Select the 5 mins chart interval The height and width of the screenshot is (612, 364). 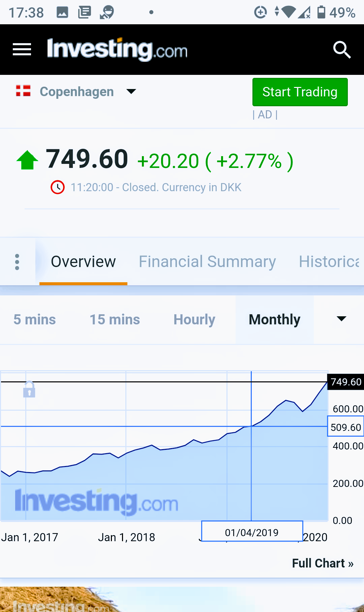click(35, 320)
